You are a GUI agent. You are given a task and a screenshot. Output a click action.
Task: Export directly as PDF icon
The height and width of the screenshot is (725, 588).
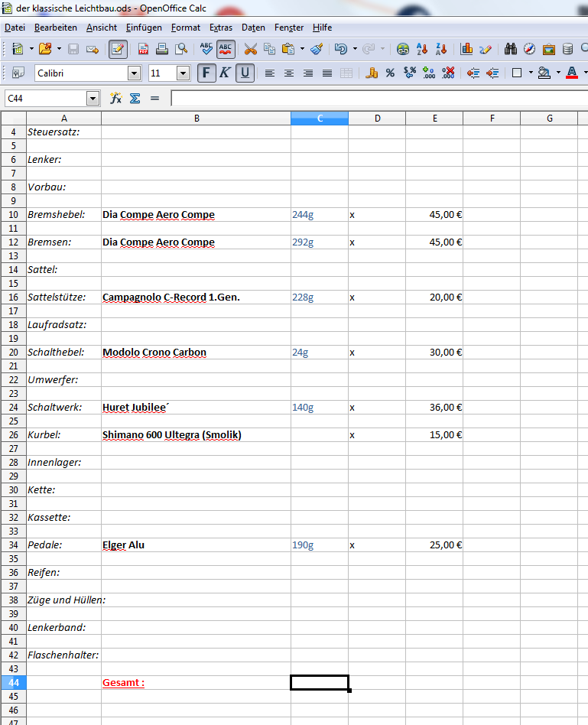tap(143, 48)
